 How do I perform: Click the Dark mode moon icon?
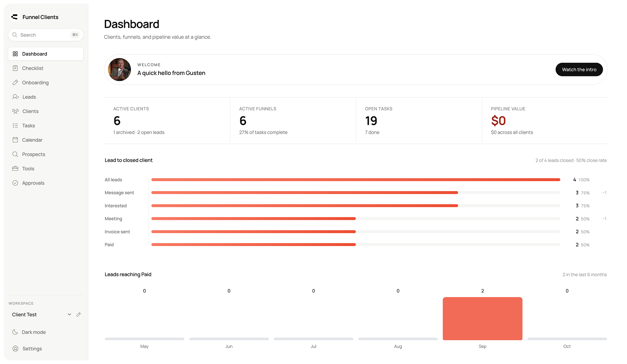coord(15,332)
